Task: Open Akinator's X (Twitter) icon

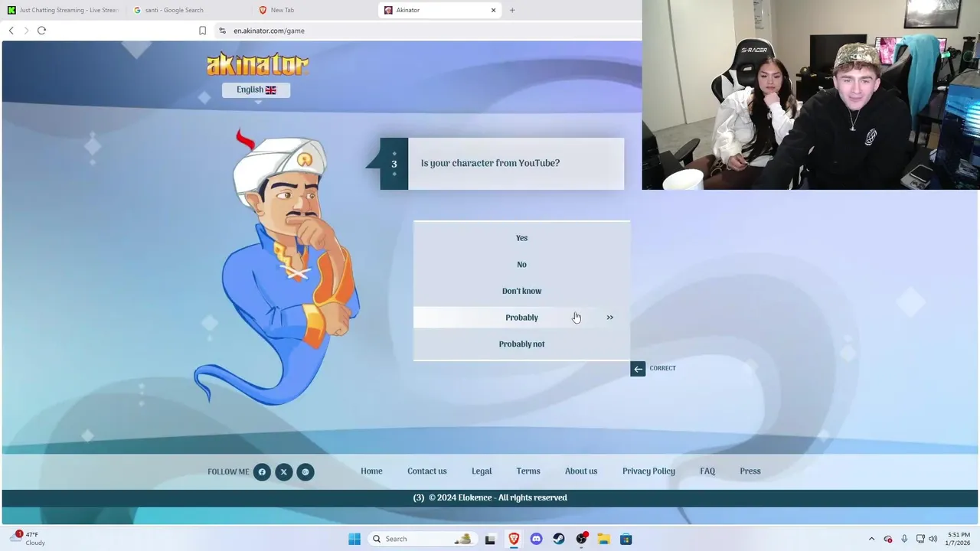Action: point(283,472)
